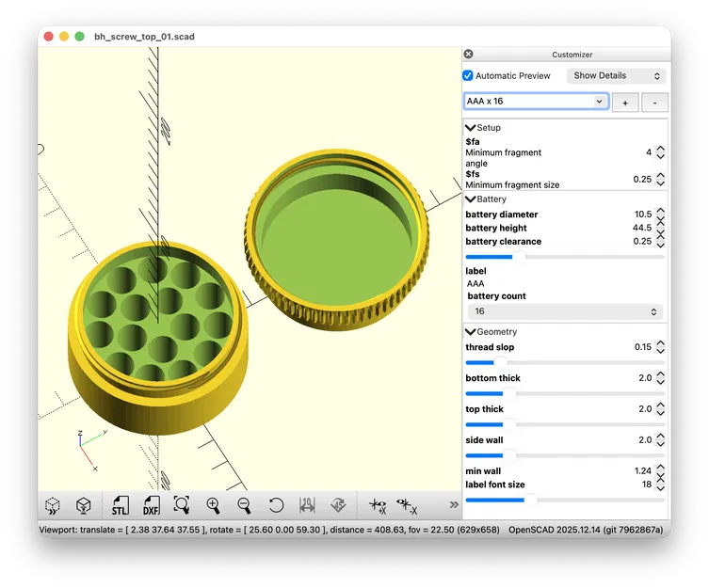
Task: Open the battery count dropdown
Action: coord(565,311)
